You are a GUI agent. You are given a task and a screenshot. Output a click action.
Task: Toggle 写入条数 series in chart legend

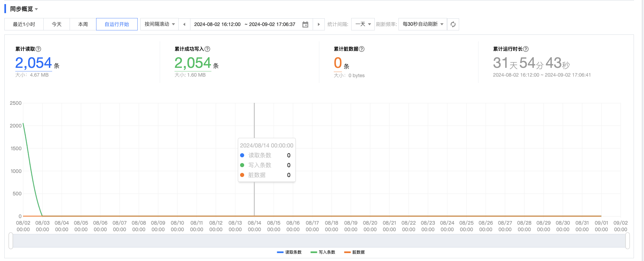click(x=323, y=252)
